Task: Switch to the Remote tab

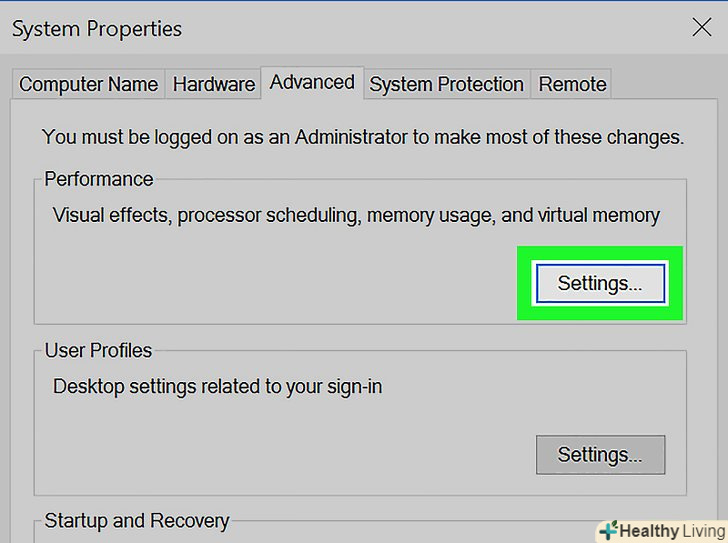Action: coord(572,85)
